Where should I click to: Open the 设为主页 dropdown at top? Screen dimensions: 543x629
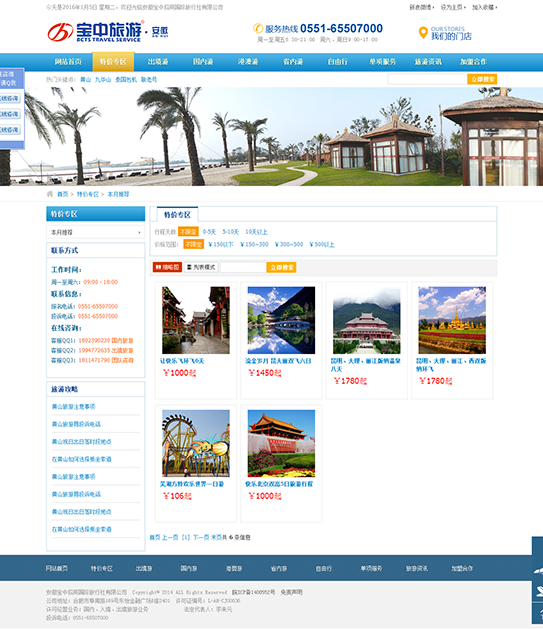(453, 7)
